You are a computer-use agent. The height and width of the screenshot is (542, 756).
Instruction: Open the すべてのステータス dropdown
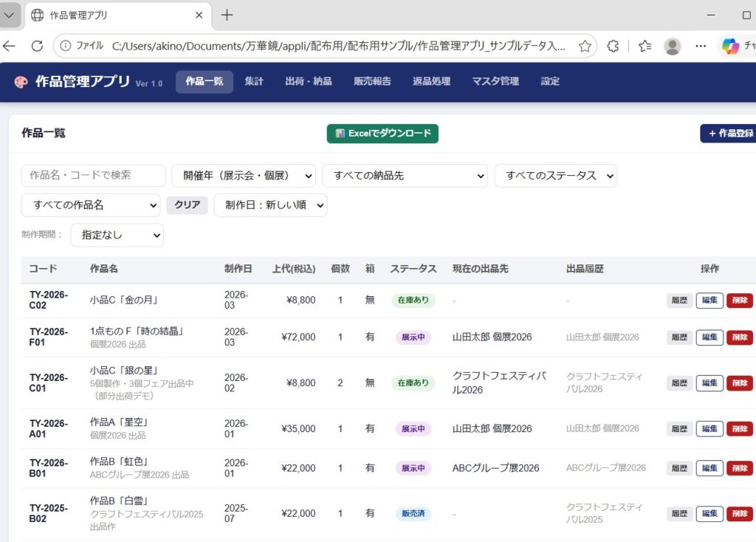pyautogui.click(x=556, y=176)
